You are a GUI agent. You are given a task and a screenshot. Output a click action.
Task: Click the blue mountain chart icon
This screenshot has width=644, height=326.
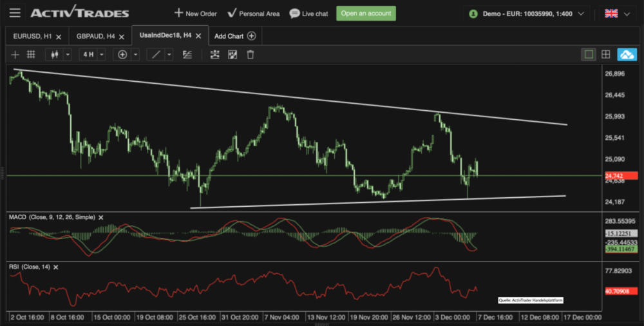(627, 55)
